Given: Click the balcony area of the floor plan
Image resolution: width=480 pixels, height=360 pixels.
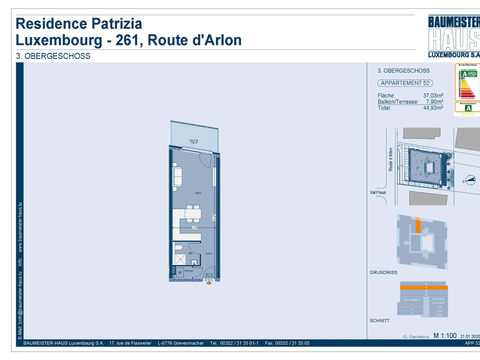Looking at the screenshot, I should (x=195, y=137).
